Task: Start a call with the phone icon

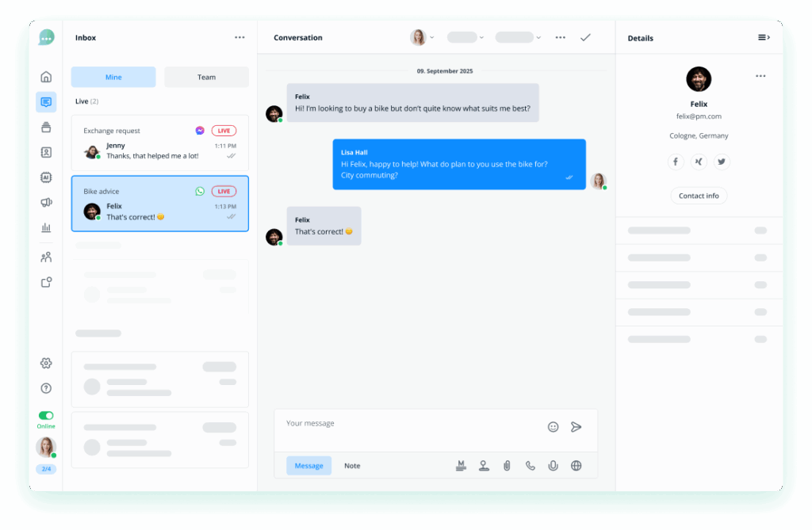Action: (x=530, y=466)
